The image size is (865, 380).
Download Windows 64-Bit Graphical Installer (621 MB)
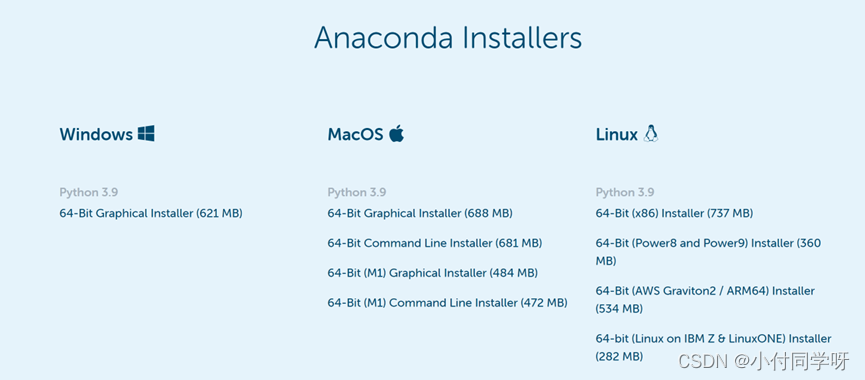point(151,213)
